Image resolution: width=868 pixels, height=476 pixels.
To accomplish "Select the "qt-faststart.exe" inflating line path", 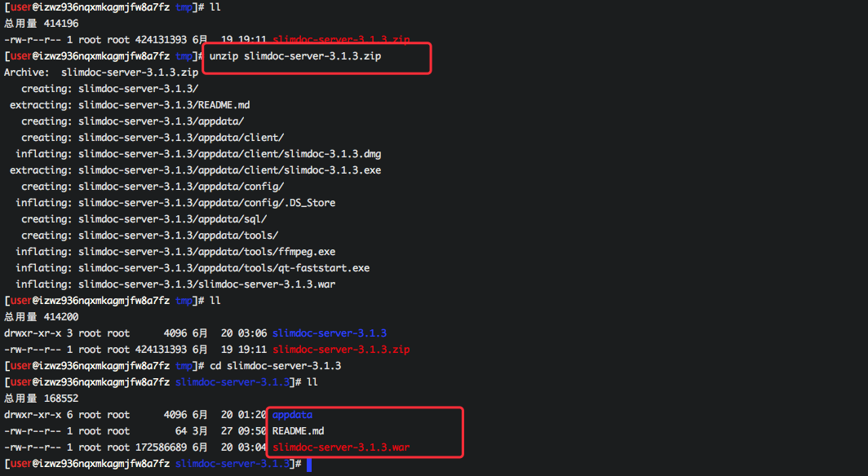I will [224, 268].
